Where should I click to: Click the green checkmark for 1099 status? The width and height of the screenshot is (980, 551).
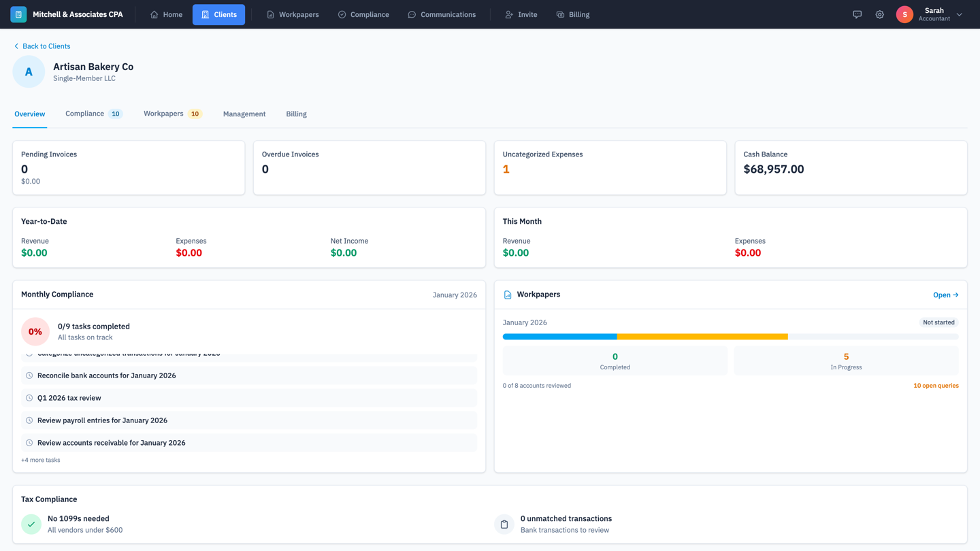tap(31, 524)
